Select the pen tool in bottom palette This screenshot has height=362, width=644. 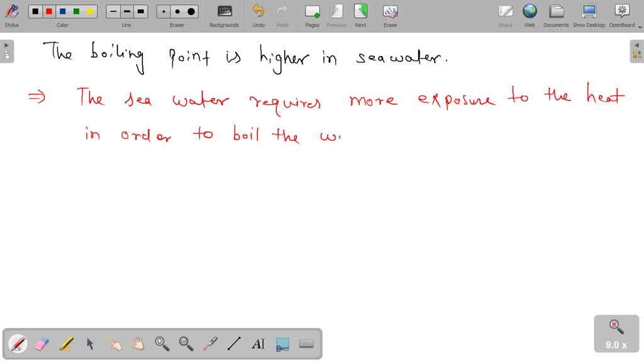18,344
